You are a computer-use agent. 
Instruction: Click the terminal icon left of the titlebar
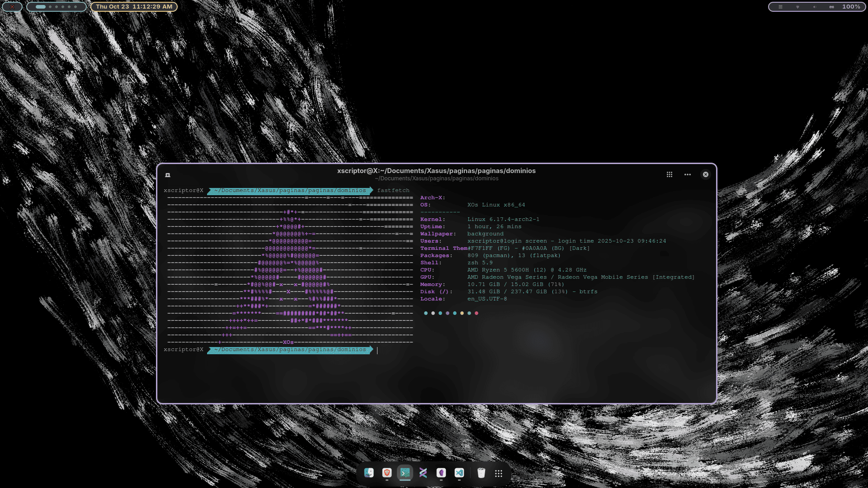[167, 175]
